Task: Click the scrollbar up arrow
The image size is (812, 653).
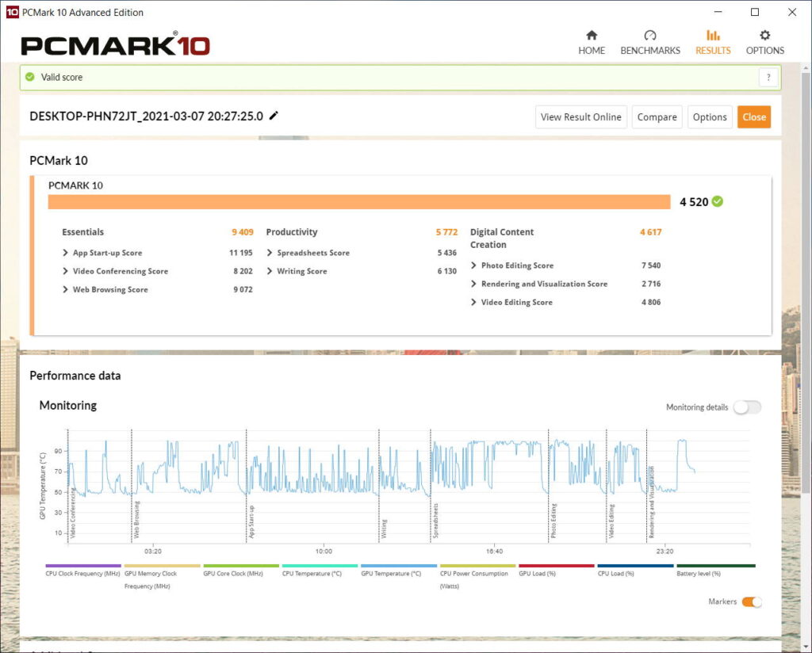Action: pyautogui.click(x=806, y=68)
